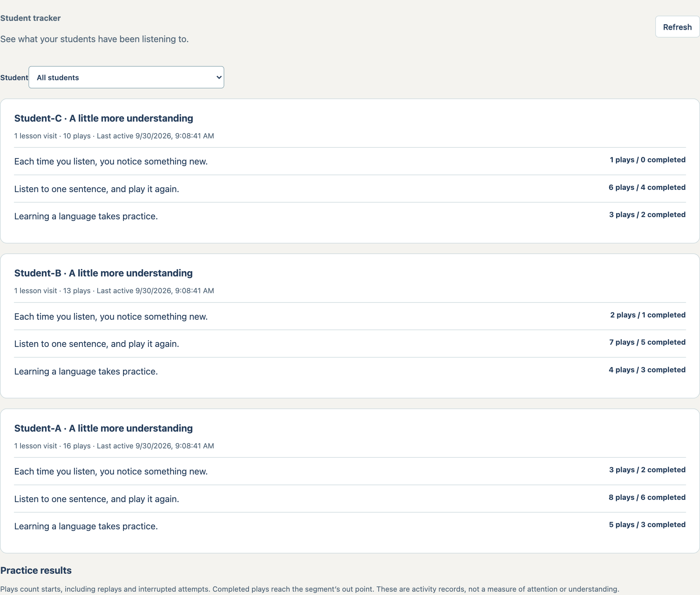The height and width of the screenshot is (595, 700).
Task: Click Student-C's 'Learning a language takes practice' row
Action: [350, 216]
